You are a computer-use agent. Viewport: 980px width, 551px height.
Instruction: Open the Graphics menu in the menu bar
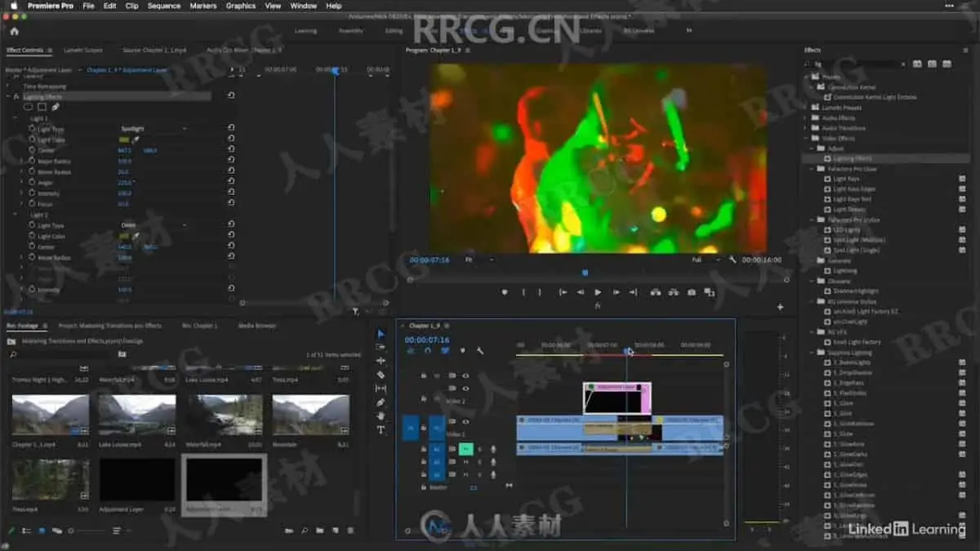pyautogui.click(x=240, y=6)
